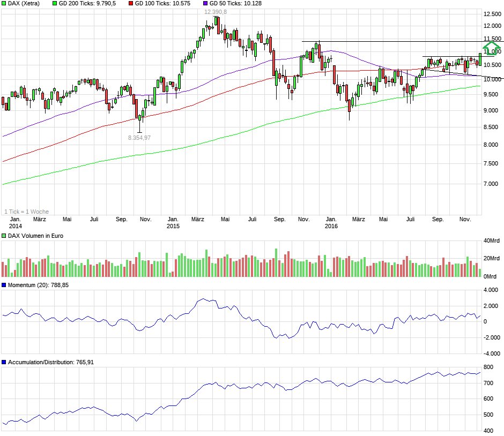Click the 9.500 price axis label
Screen dimensions: 504x436
point(491,95)
